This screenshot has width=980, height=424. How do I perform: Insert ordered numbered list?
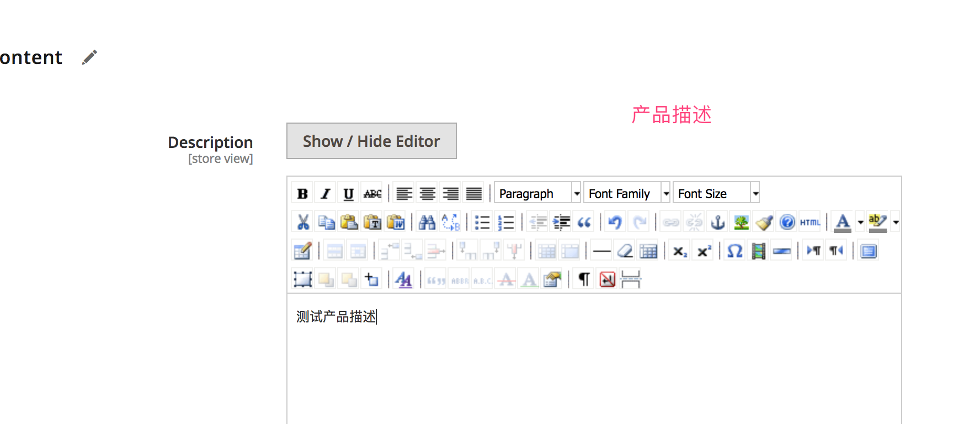click(506, 222)
